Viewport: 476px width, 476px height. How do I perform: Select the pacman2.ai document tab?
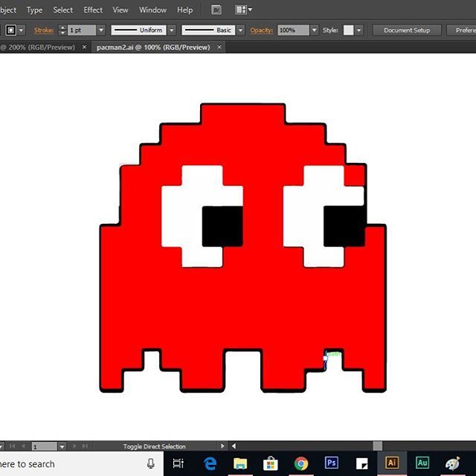point(153,47)
